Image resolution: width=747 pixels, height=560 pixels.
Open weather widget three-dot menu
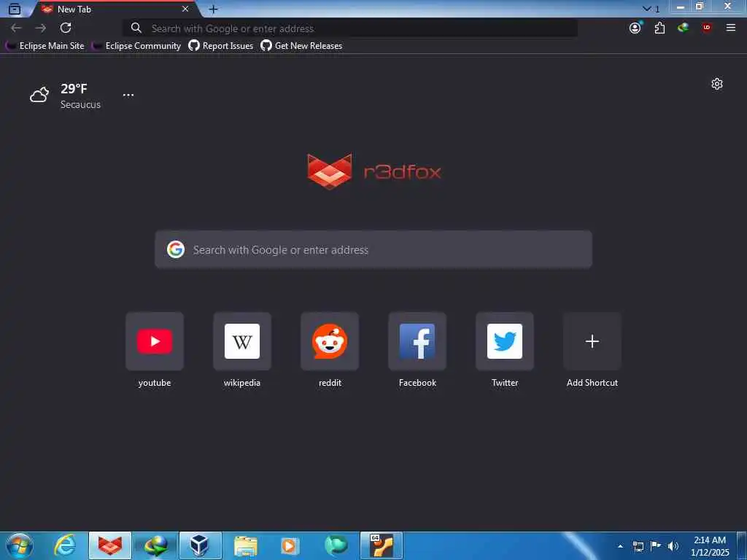(x=128, y=95)
